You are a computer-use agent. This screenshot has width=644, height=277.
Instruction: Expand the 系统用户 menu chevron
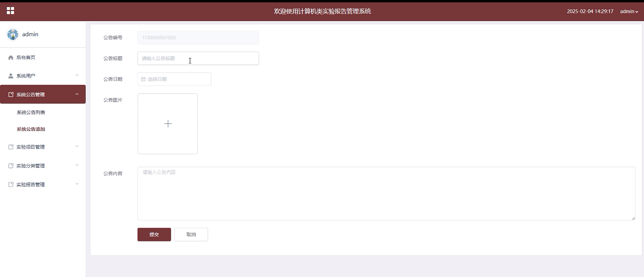77,75
